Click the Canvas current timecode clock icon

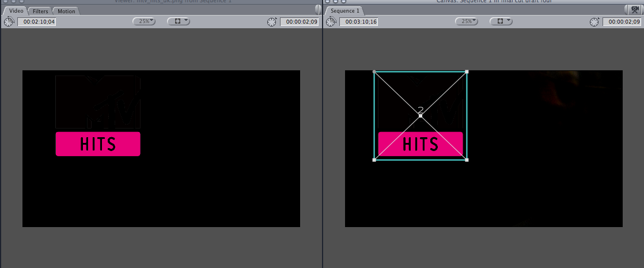pos(594,22)
